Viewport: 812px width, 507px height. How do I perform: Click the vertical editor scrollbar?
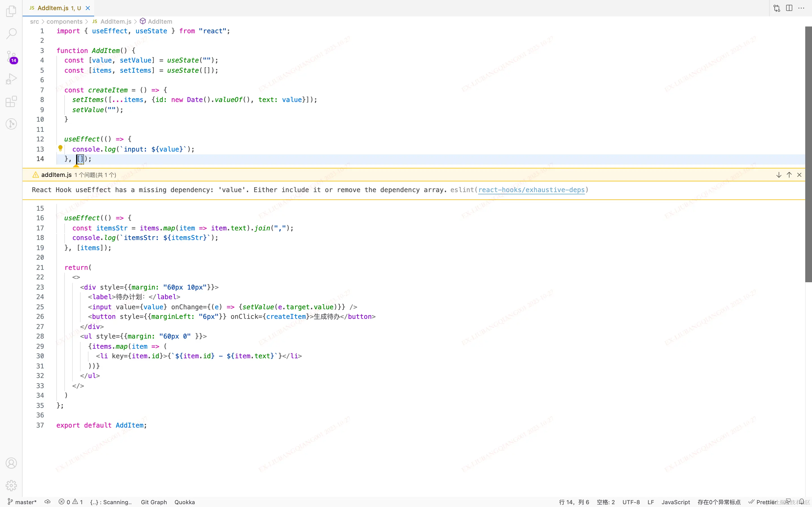coord(808,154)
